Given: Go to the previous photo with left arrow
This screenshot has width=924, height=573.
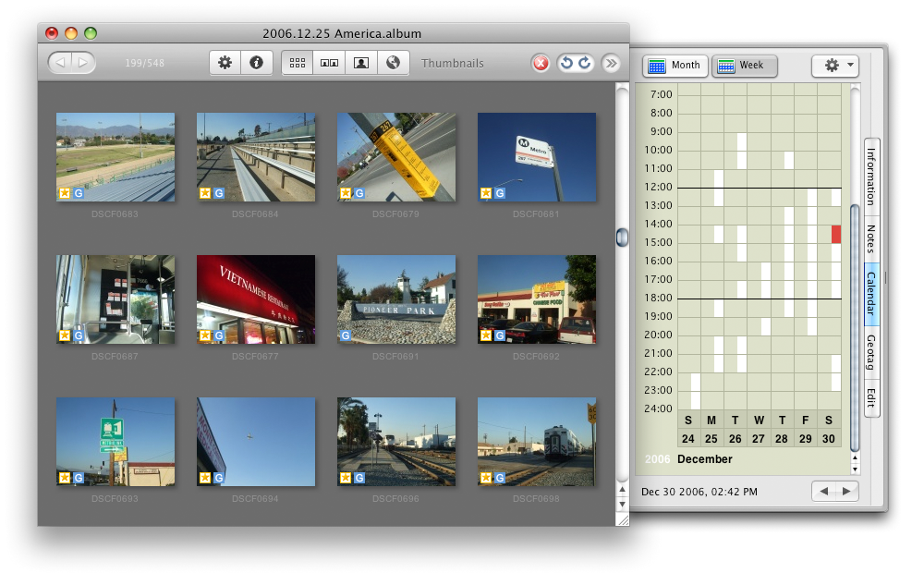Looking at the screenshot, I should point(60,63).
